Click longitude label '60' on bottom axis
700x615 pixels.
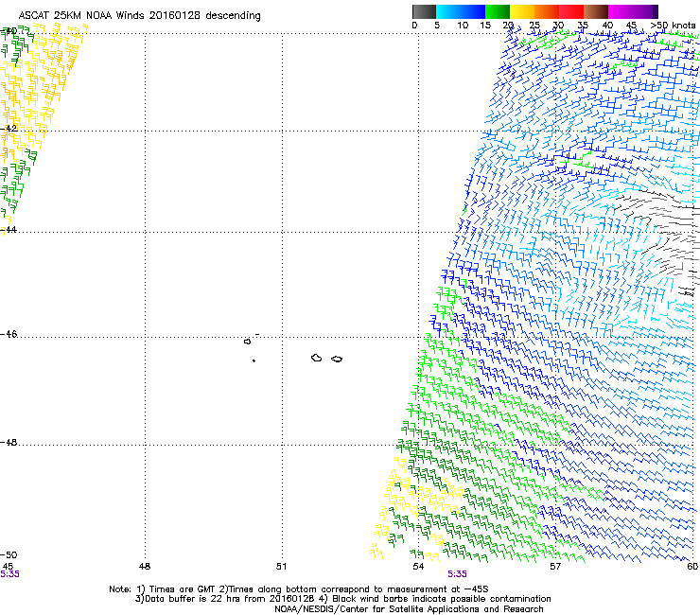point(692,567)
